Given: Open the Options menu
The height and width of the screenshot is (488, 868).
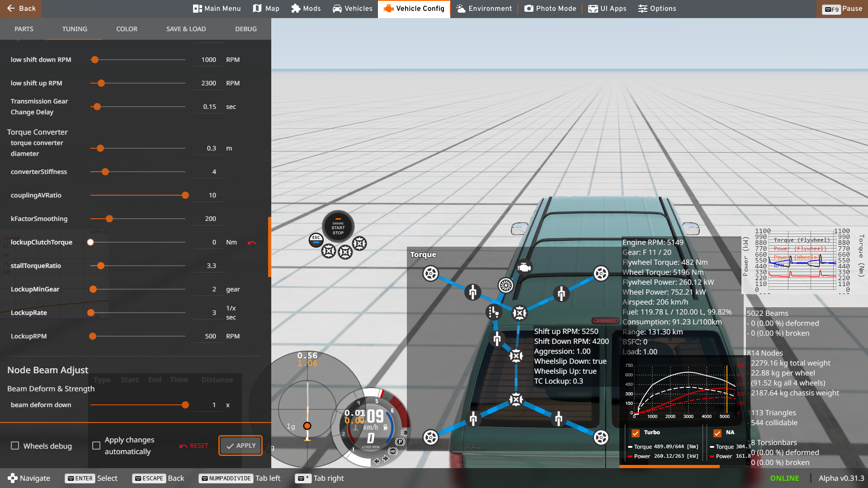Looking at the screenshot, I should [657, 9].
